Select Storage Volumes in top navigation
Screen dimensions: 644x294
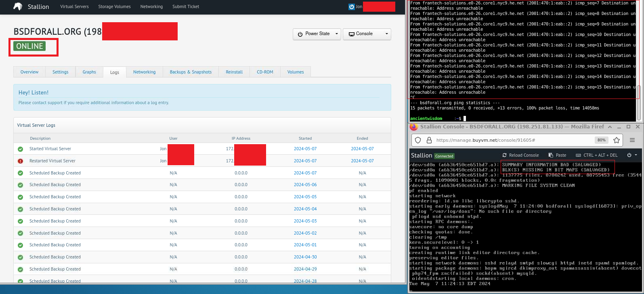coord(114,7)
